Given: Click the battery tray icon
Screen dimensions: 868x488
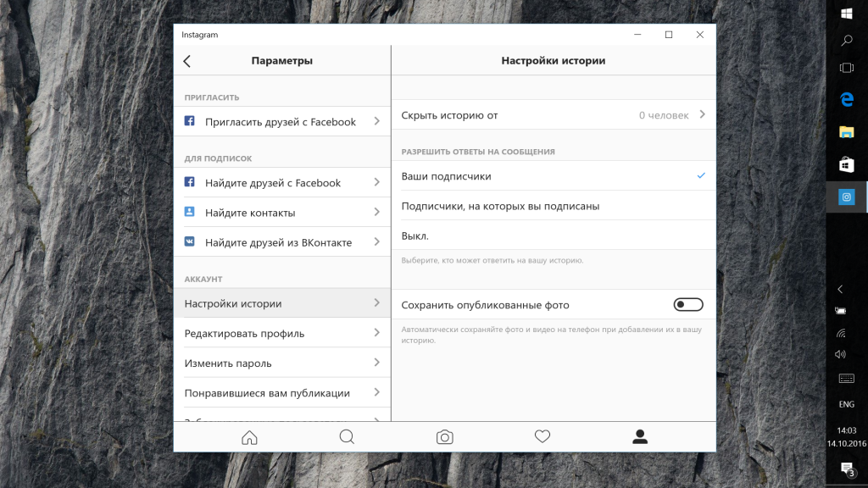Looking at the screenshot, I should (840, 311).
